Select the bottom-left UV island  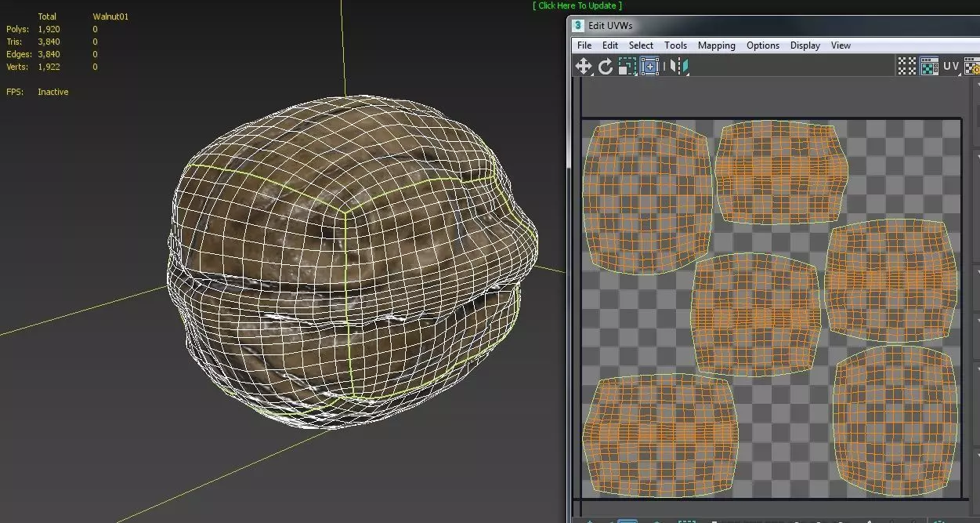pyautogui.click(x=661, y=435)
